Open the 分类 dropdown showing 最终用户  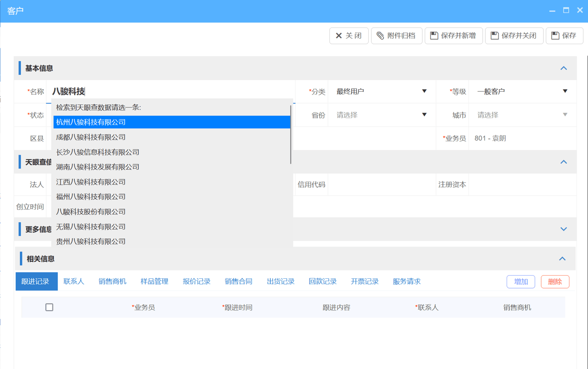pos(381,92)
